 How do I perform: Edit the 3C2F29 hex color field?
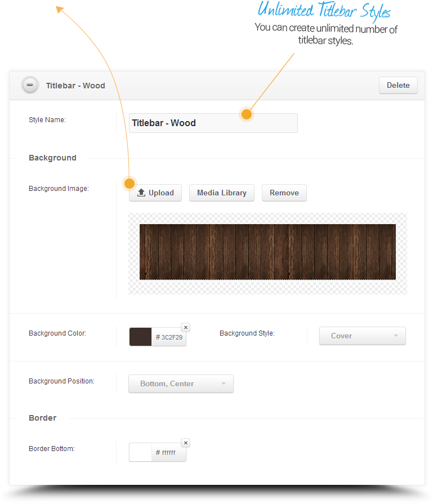tap(169, 337)
